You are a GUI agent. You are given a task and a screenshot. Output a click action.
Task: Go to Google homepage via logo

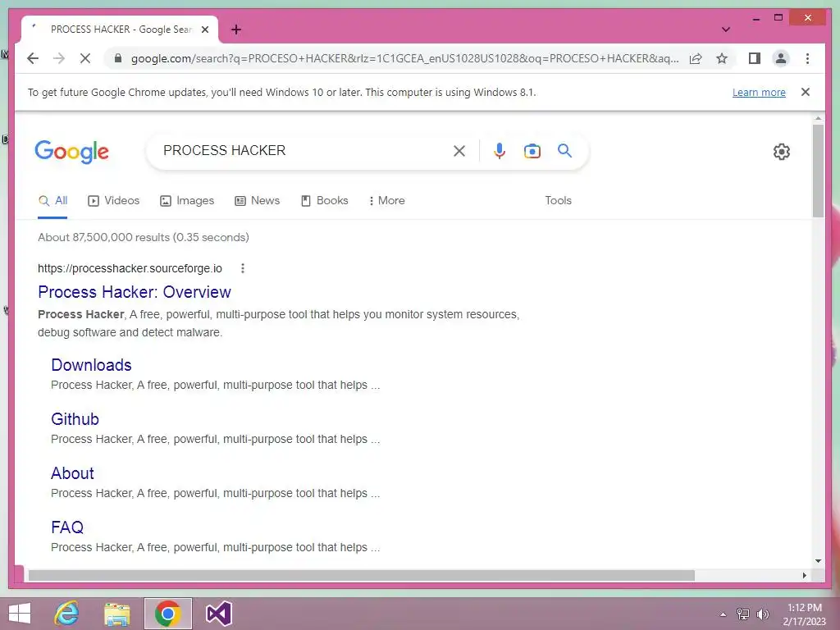72,152
